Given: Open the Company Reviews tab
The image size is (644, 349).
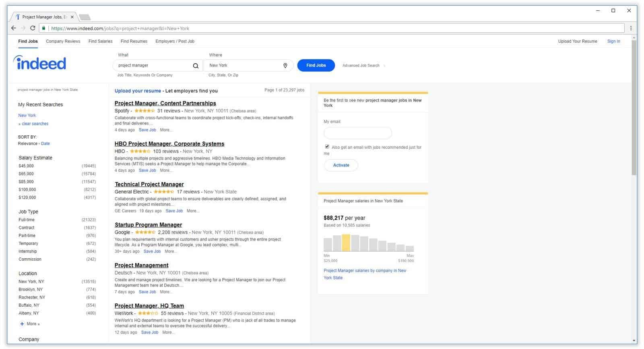Looking at the screenshot, I should coord(63,41).
